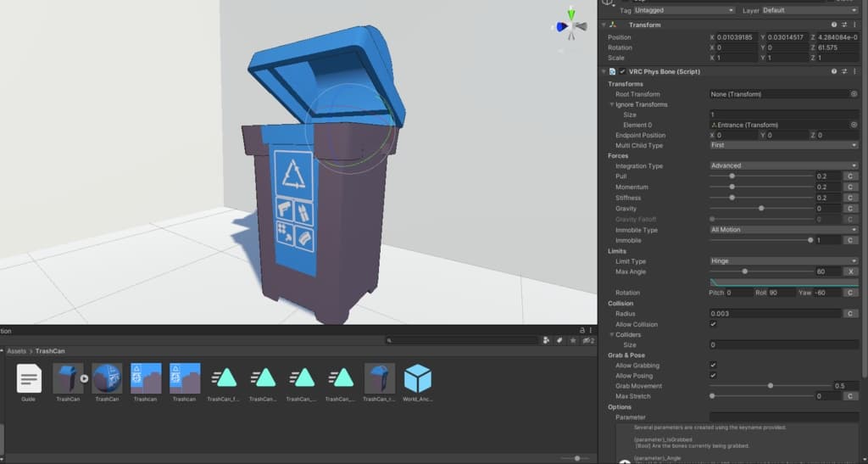Click the C button beside Pull
The height and width of the screenshot is (464, 868).
click(x=849, y=176)
